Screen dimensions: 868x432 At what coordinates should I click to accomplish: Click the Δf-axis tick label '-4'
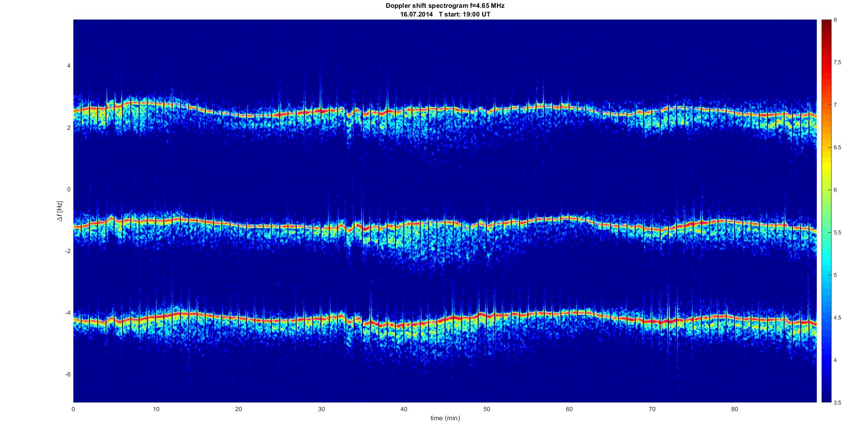[68, 313]
